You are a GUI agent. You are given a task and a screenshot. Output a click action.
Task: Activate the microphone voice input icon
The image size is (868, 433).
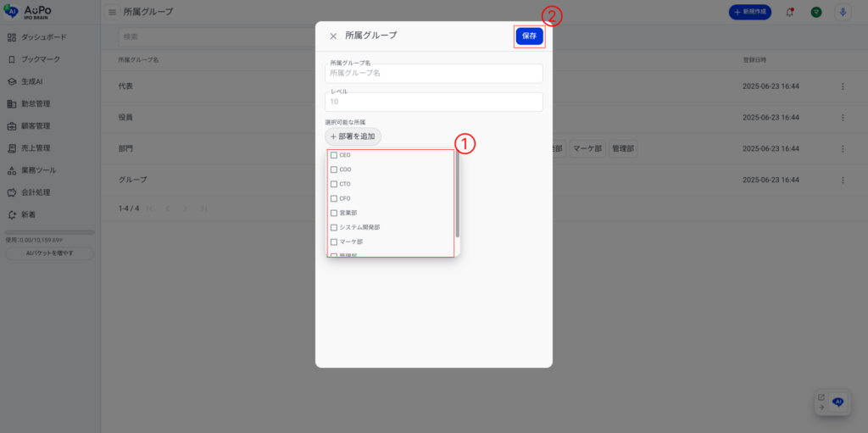coord(843,12)
